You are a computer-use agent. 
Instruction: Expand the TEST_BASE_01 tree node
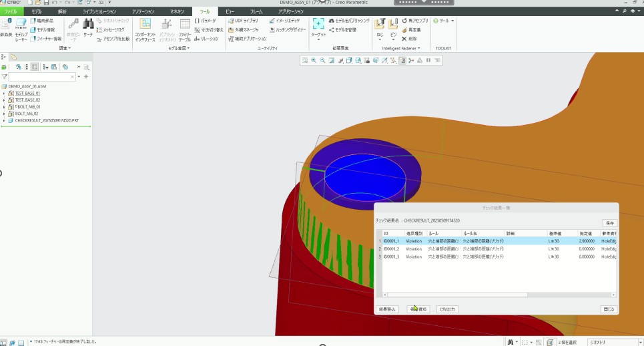tap(3, 94)
